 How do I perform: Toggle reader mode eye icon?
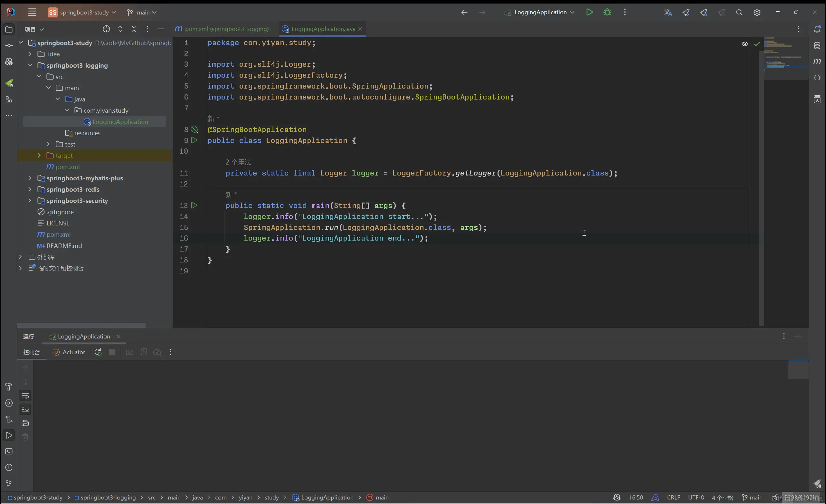click(x=745, y=44)
